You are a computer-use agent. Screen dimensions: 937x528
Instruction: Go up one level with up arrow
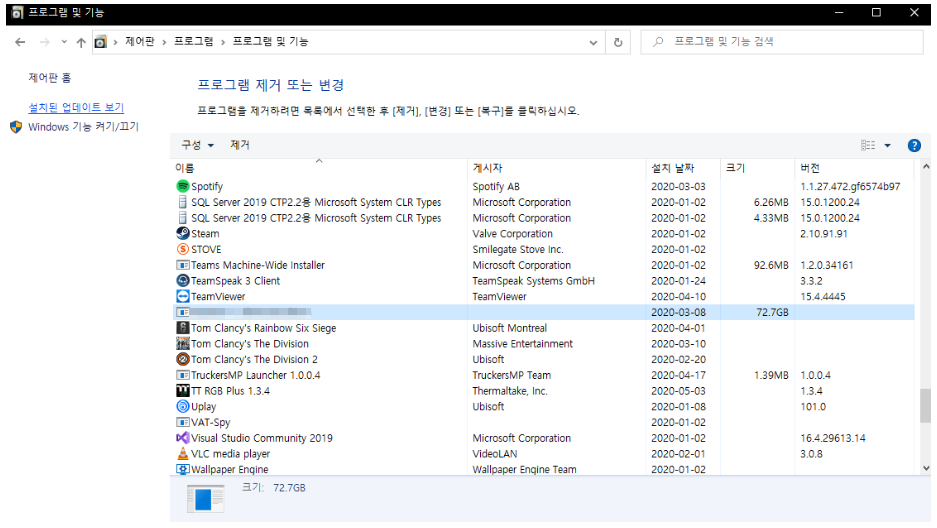click(81, 42)
